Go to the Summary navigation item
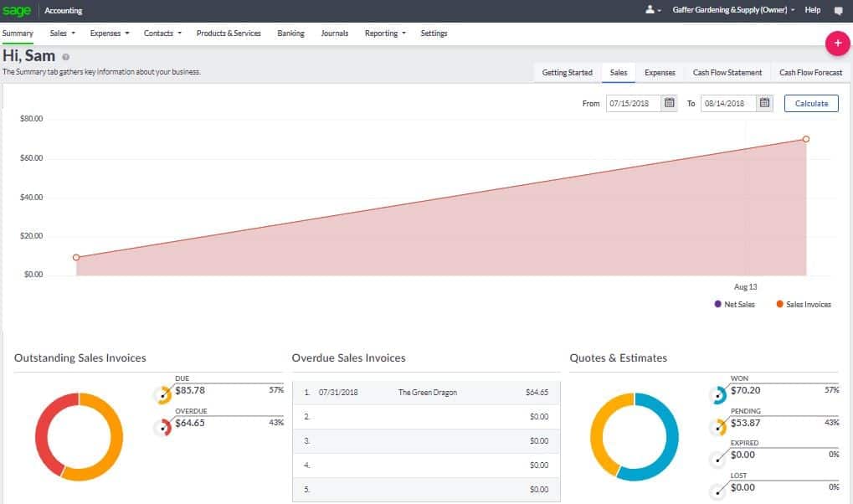 coord(18,33)
